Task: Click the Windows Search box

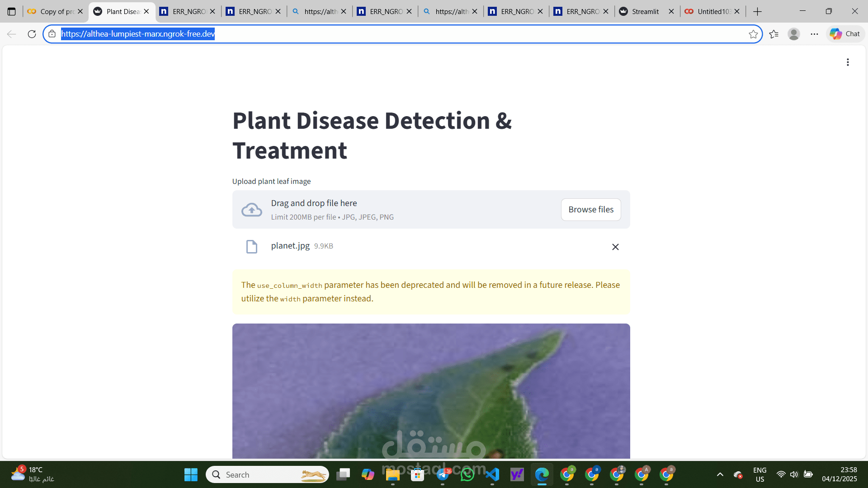Action: tap(267, 474)
